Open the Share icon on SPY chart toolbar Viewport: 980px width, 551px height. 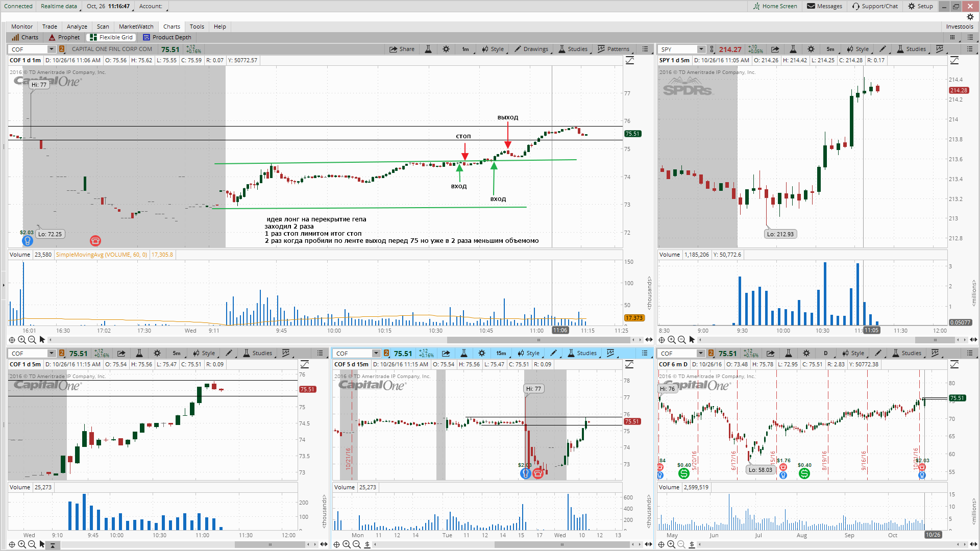click(775, 49)
